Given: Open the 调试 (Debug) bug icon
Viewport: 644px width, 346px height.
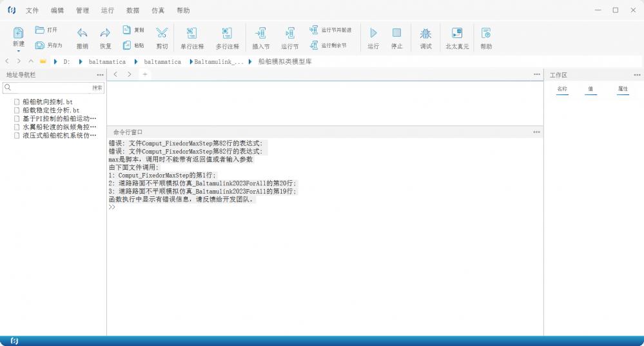Looking at the screenshot, I should point(425,33).
